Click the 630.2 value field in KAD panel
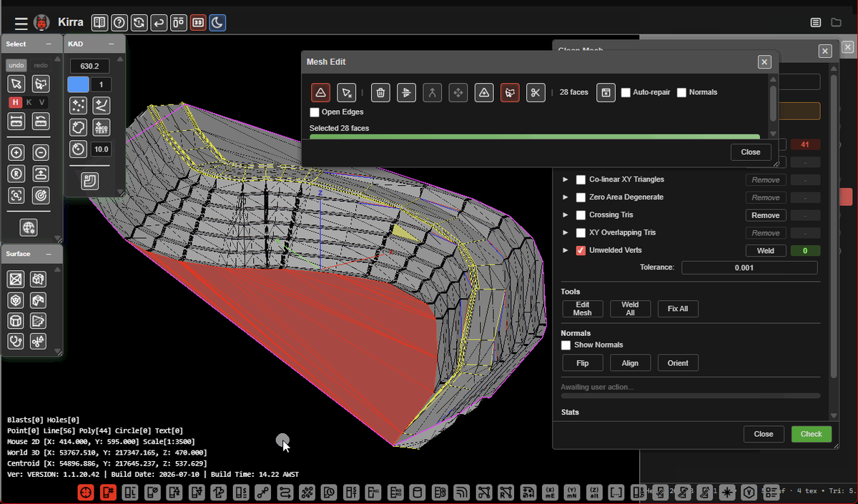 [x=89, y=66]
